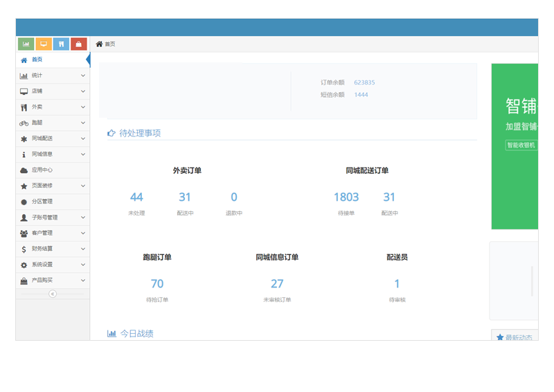Click the group icon beside 客户管理
This screenshot has height=392, width=554.
[24, 233]
